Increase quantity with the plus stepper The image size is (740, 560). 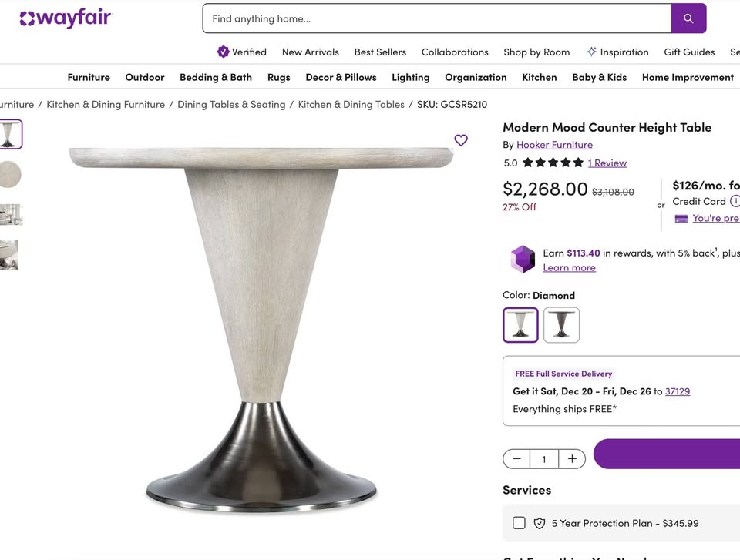[572, 458]
